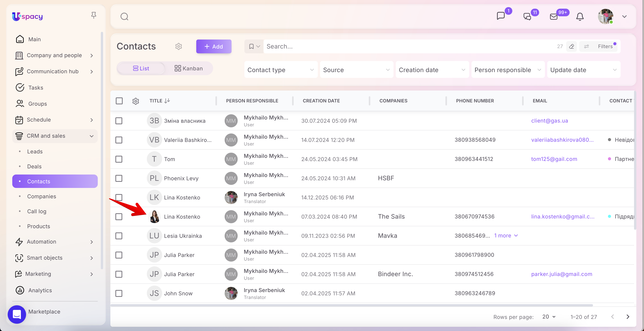Switch to the Kanban view tab
644x331 pixels.
(188, 68)
